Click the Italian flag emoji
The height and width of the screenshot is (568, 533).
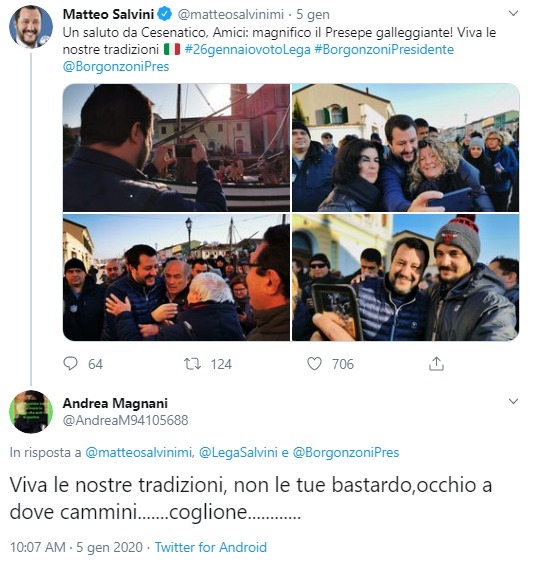[x=172, y=49]
